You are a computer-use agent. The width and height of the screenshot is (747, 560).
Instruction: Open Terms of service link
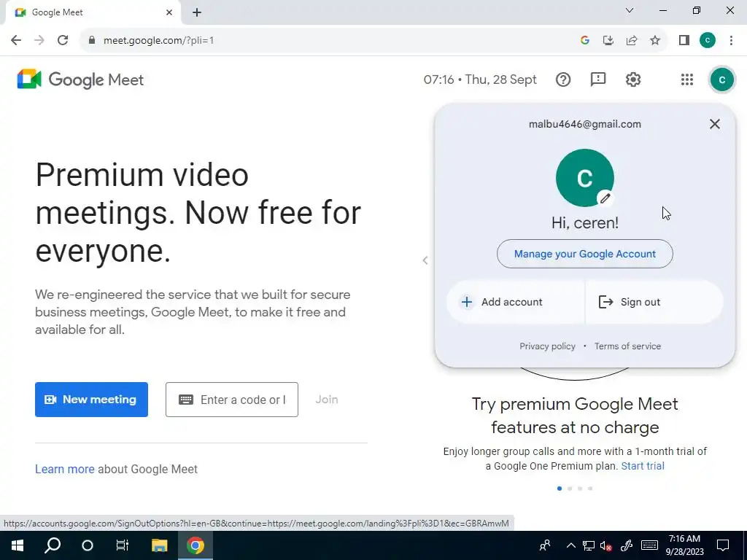pyautogui.click(x=627, y=346)
